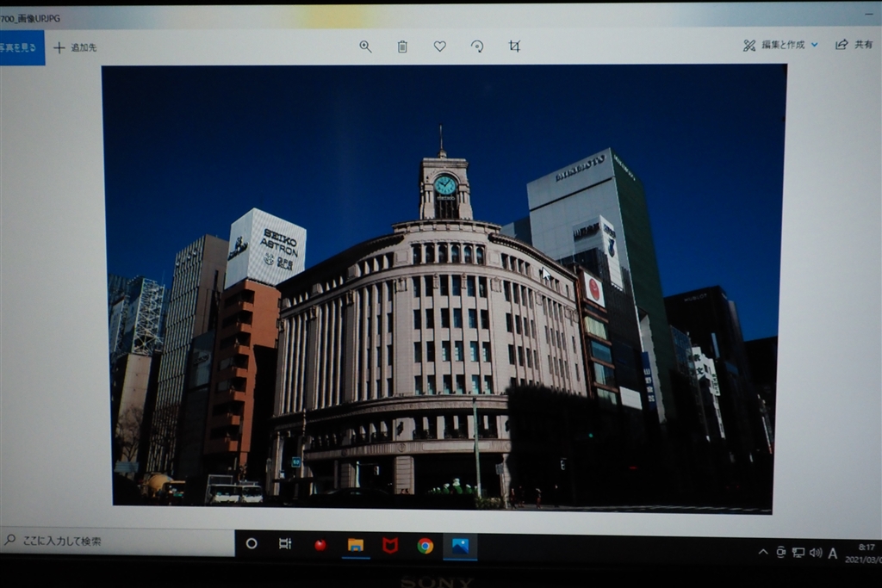
Task: Open the crop tool icon
Action: (x=514, y=46)
